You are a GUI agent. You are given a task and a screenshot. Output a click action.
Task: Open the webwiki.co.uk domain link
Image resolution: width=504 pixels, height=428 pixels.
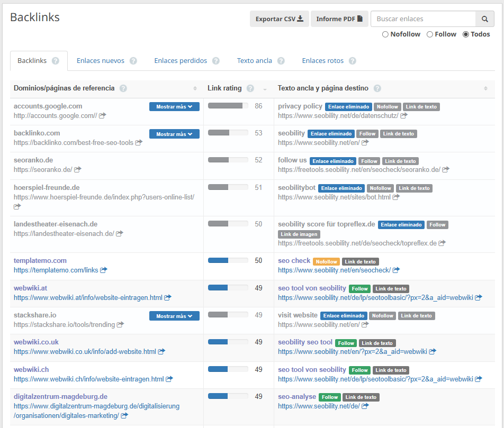(36, 342)
